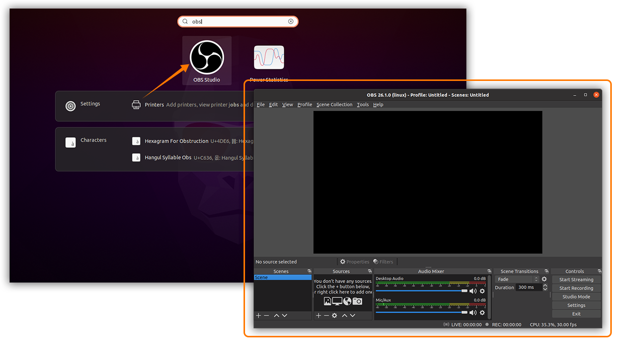Open the View menu in OBS
Screen dimensions: 644x362
(287, 105)
